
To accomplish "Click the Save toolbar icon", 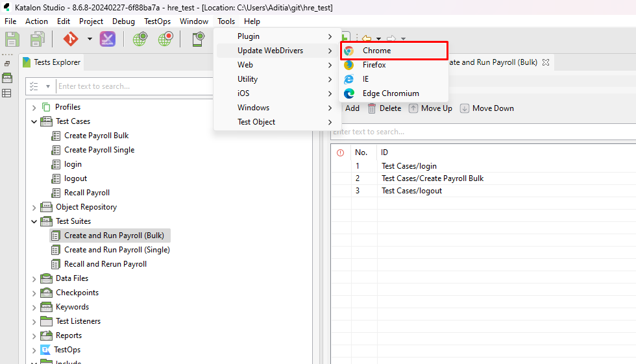I will coord(12,40).
